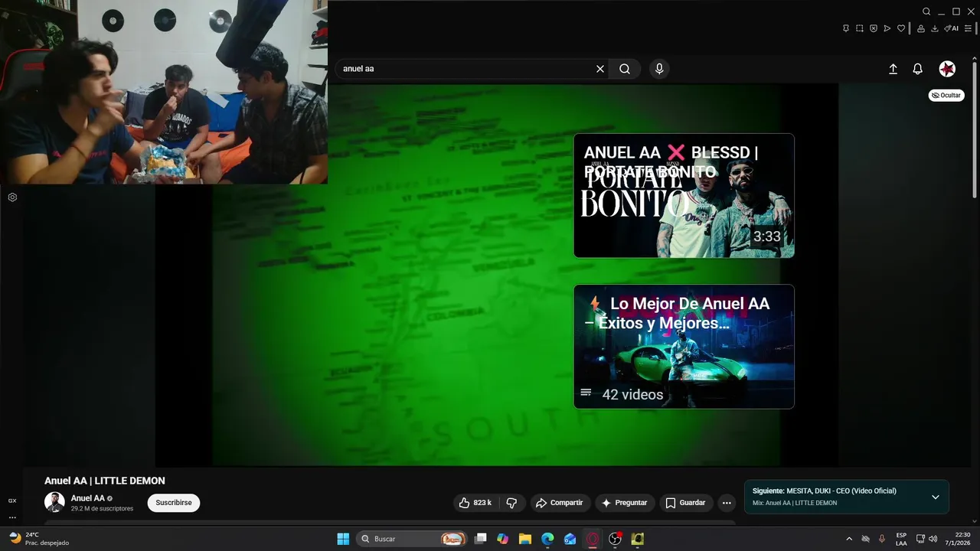The image size is (980, 551).
Task: Click the browser pin icon in toolbar
Action: tap(846, 28)
